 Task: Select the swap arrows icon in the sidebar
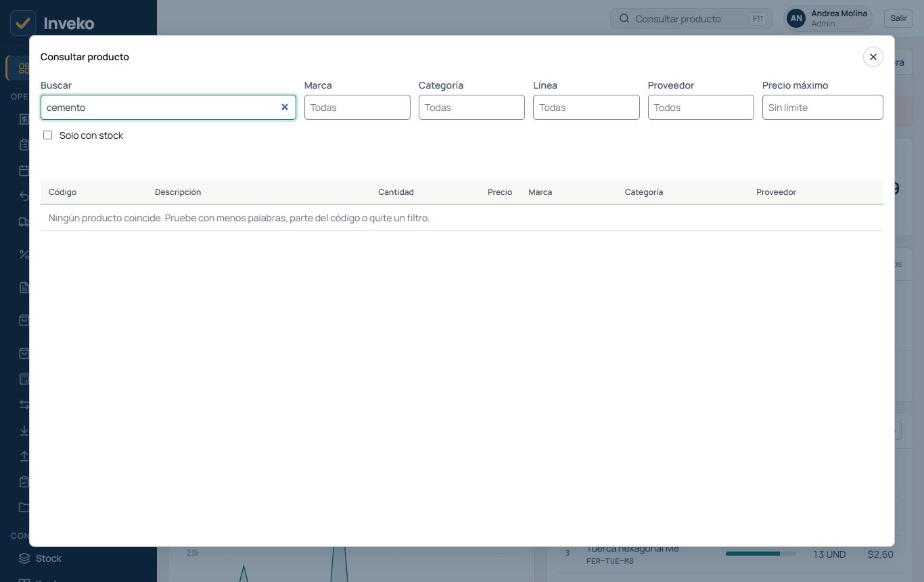(x=24, y=405)
